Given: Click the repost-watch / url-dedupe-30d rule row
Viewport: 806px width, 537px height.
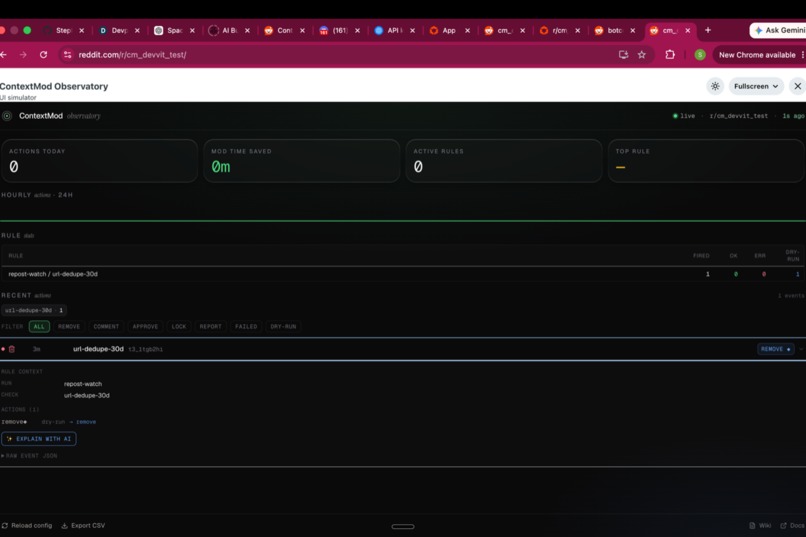Looking at the screenshot, I should click(403, 274).
